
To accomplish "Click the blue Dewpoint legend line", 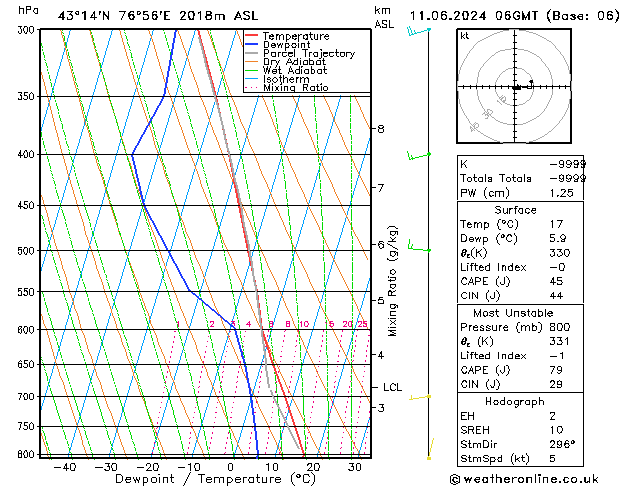I will pos(251,45).
